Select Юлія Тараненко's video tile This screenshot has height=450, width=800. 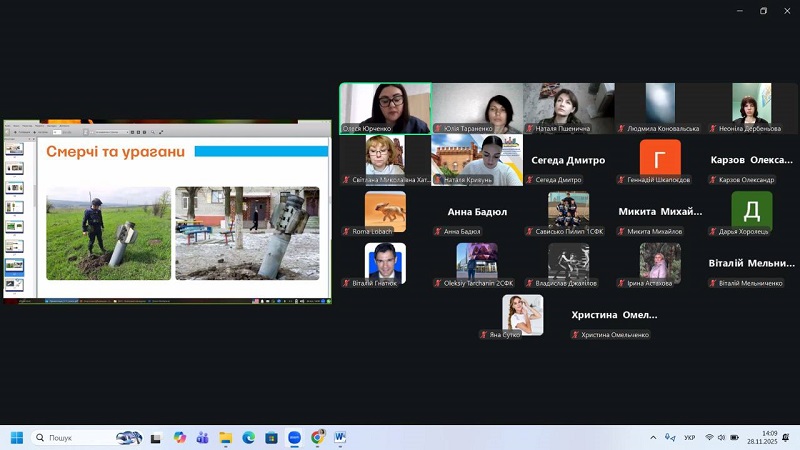tap(477, 107)
